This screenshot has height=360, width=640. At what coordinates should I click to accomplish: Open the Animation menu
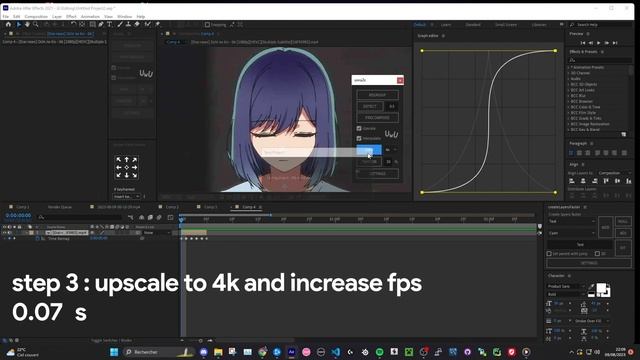(90, 17)
